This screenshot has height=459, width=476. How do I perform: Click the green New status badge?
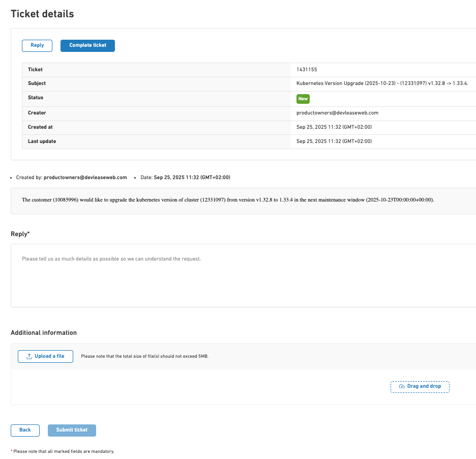pos(303,99)
